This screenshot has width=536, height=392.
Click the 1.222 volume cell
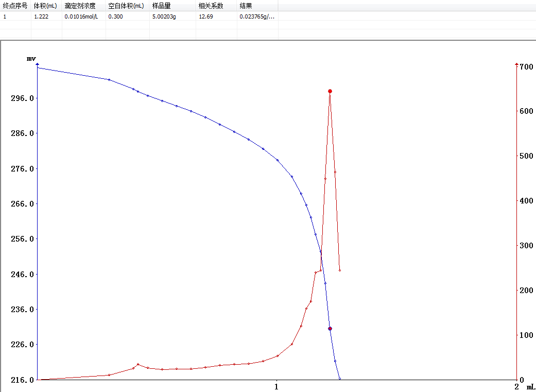pyautogui.click(x=41, y=16)
